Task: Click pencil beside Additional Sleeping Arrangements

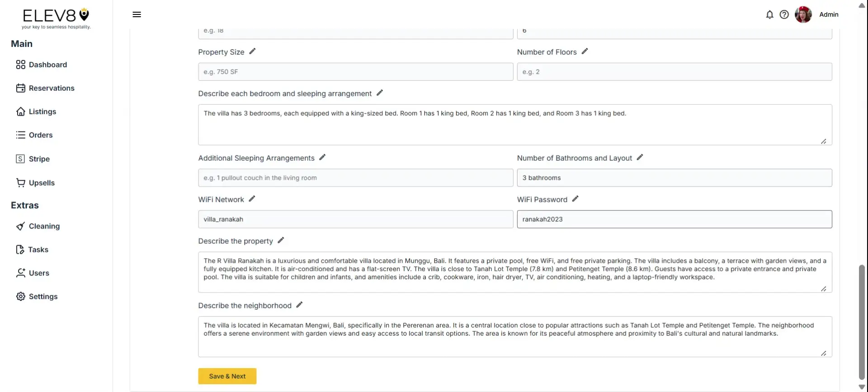Action: [322, 157]
